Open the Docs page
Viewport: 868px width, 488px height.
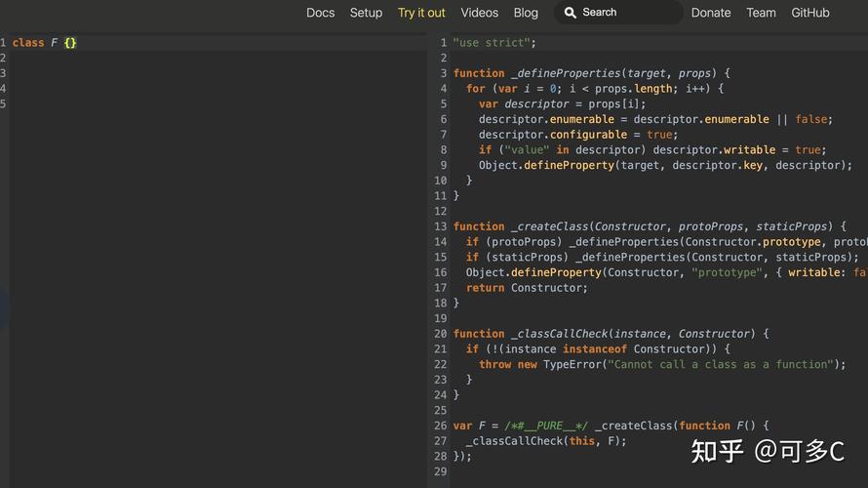[x=320, y=13]
